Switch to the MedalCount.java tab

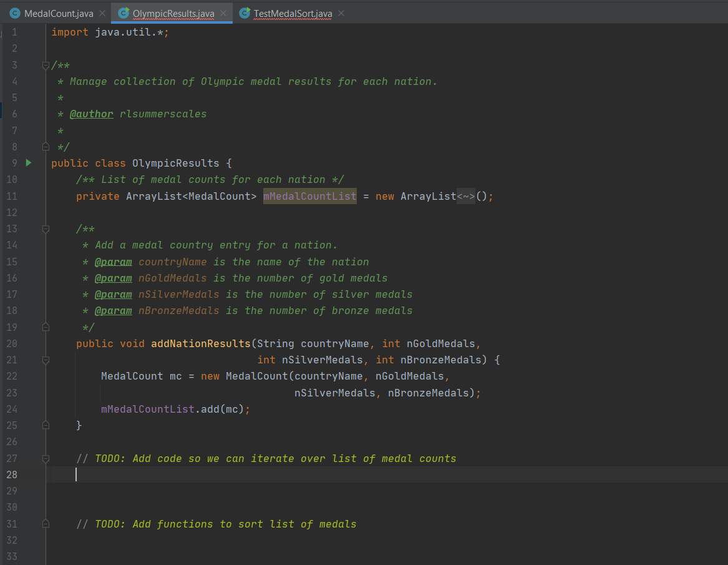pyautogui.click(x=59, y=14)
